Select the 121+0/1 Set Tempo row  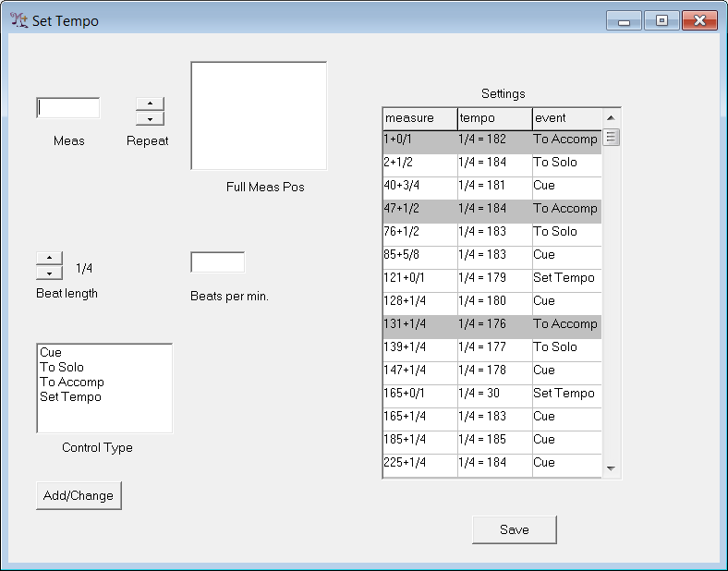[x=491, y=277]
